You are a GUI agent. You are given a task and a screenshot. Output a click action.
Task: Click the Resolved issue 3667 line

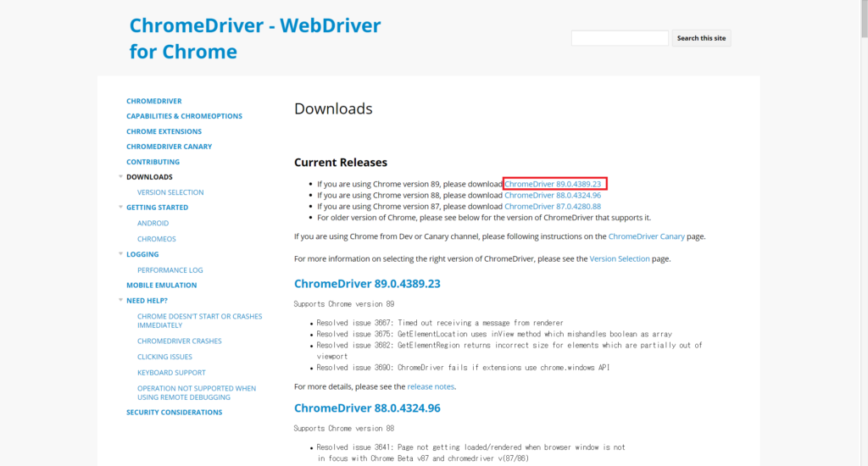point(440,323)
